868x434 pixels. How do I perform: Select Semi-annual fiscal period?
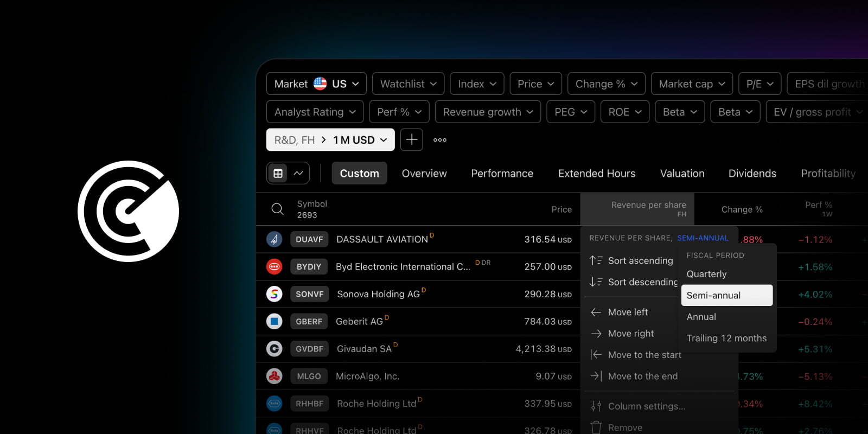pos(727,295)
